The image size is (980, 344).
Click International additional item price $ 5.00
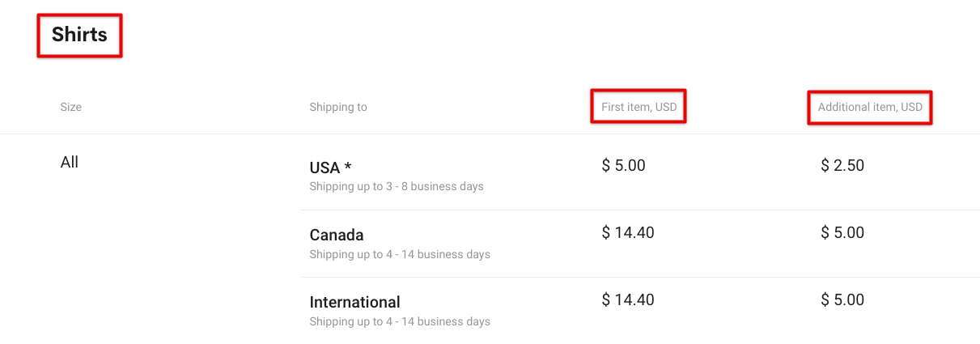[842, 299]
